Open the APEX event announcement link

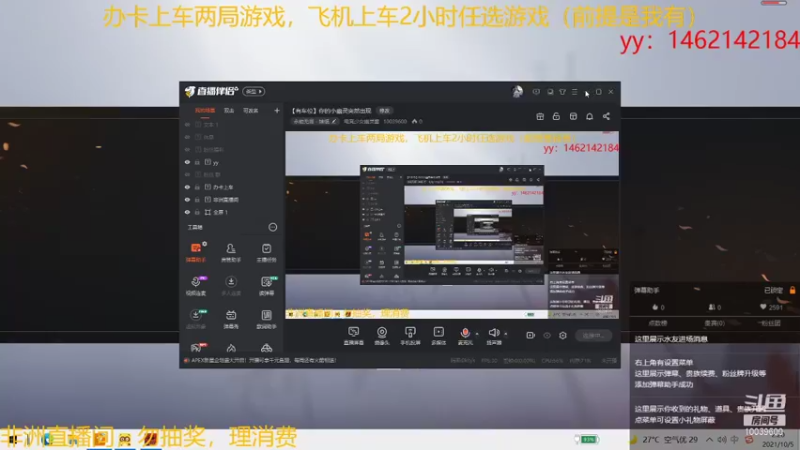(x=263, y=360)
